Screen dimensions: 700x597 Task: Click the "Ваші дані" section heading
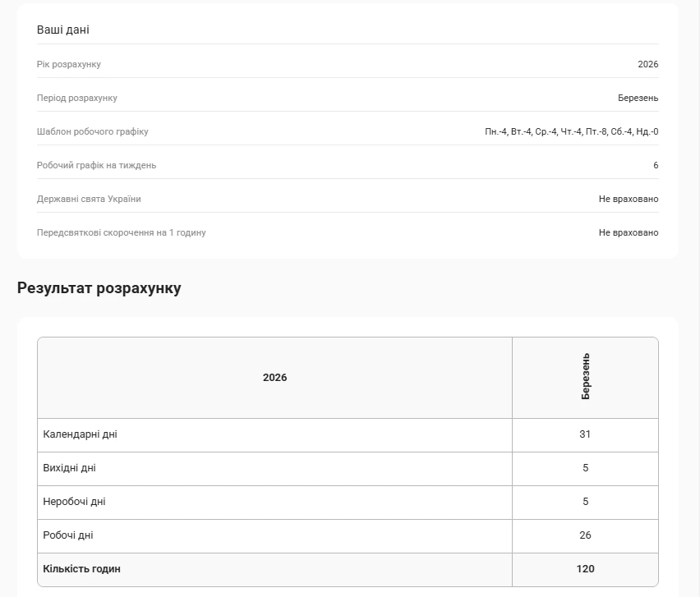point(63,30)
